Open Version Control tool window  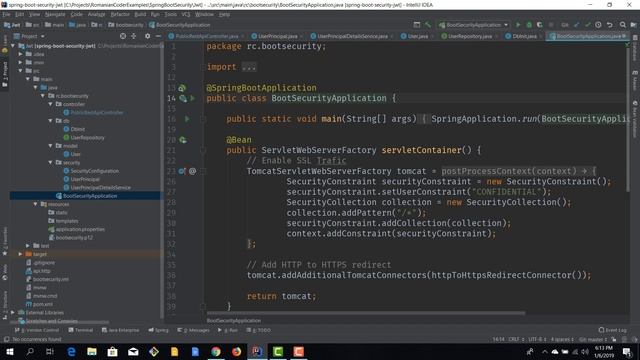coord(37,330)
